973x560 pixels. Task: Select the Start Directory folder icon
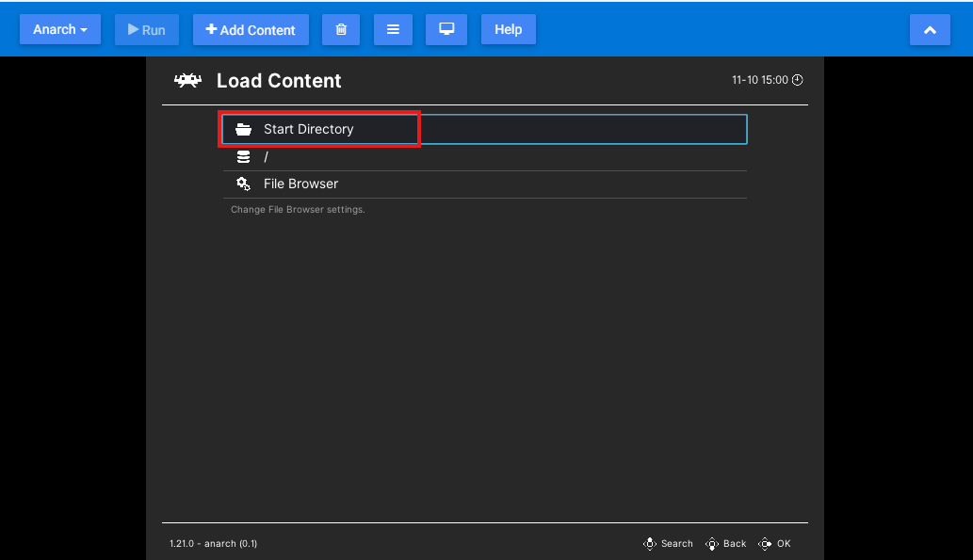[243, 129]
